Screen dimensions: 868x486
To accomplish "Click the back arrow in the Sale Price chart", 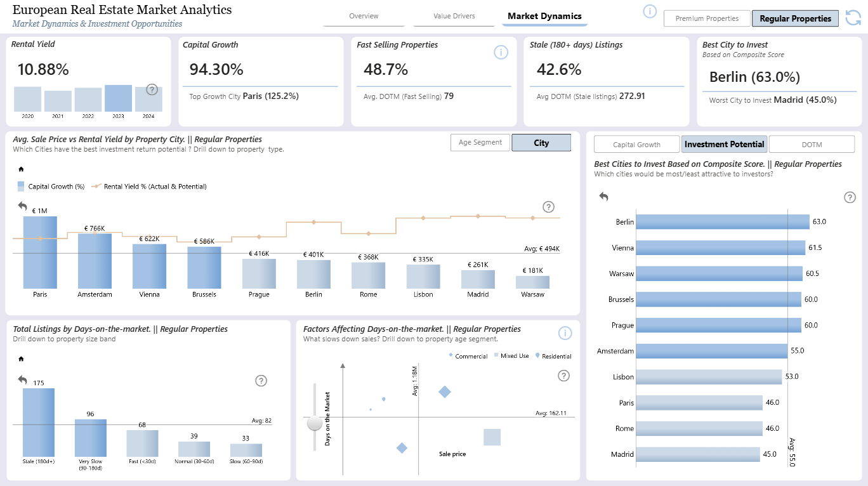I will (x=23, y=206).
